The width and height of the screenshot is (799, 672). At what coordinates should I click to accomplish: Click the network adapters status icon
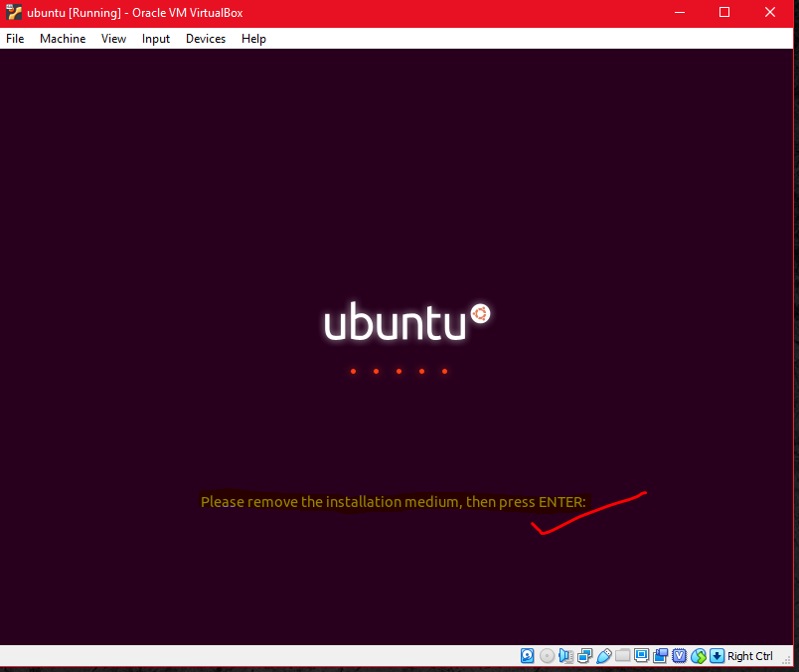[x=584, y=656]
